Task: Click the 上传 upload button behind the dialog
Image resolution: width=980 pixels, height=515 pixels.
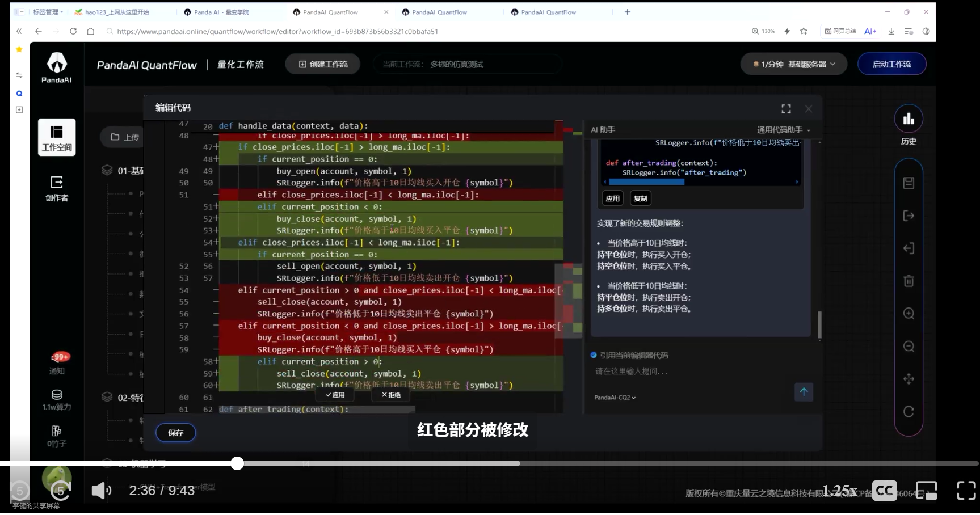Action: 124,137
